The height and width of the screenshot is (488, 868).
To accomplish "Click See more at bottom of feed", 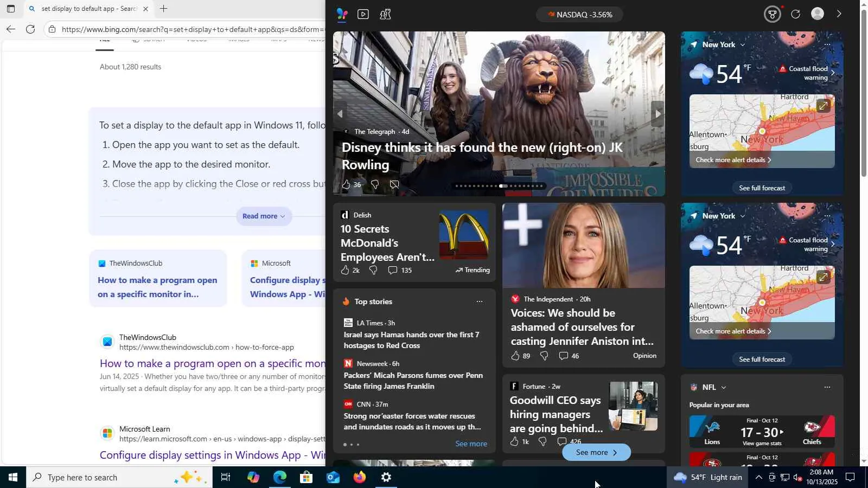I will (x=596, y=452).
